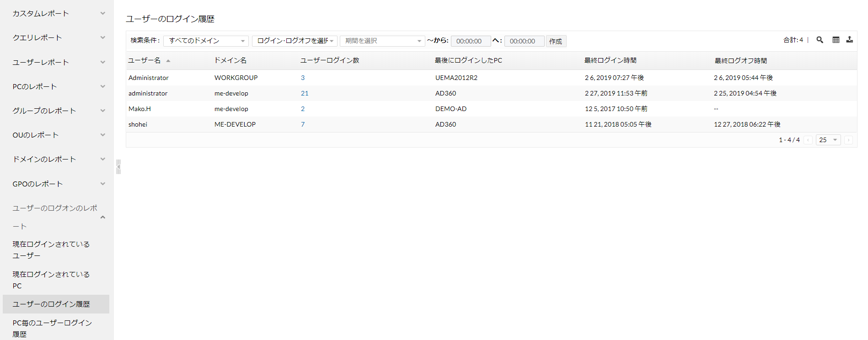Screen dimensions: 868x340
Task: Open the ログイン·ログオフを選択 dropdown
Action: (295, 41)
